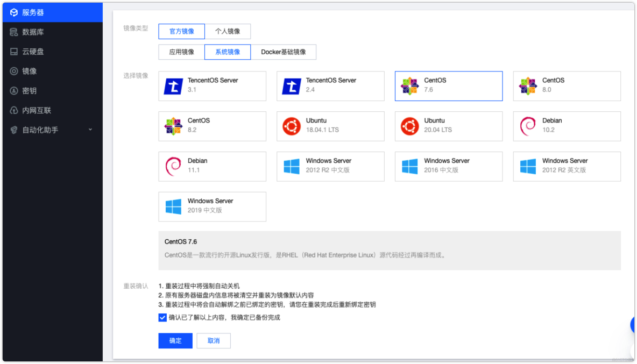
Task: Open the 云硬盘 menu item
Action: tap(52, 52)
